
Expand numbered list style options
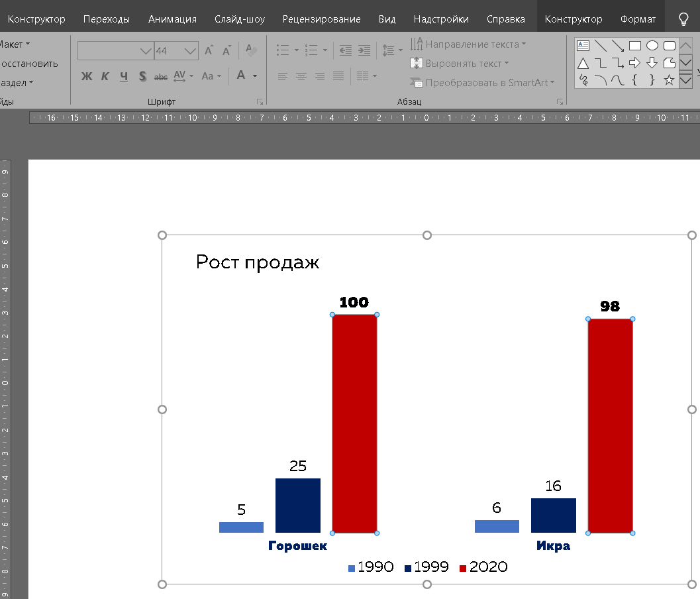(325, 50)
